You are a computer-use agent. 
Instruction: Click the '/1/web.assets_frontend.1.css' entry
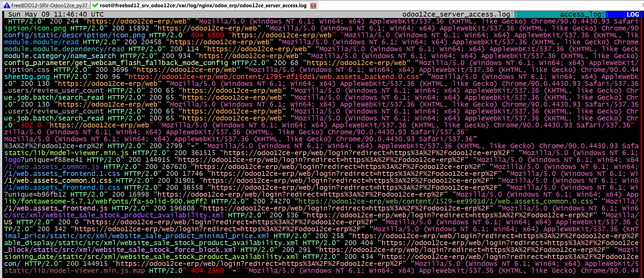(x=62, y=173)
